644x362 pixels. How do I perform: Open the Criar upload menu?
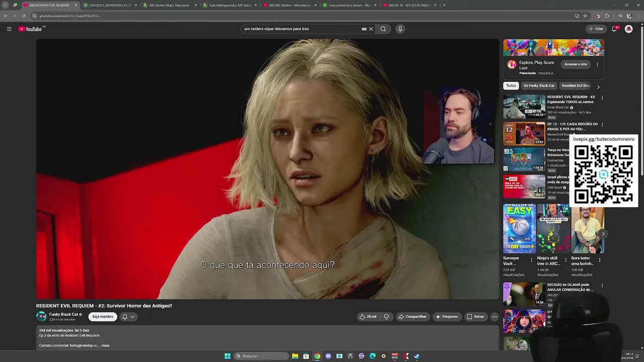pos(596,29)
